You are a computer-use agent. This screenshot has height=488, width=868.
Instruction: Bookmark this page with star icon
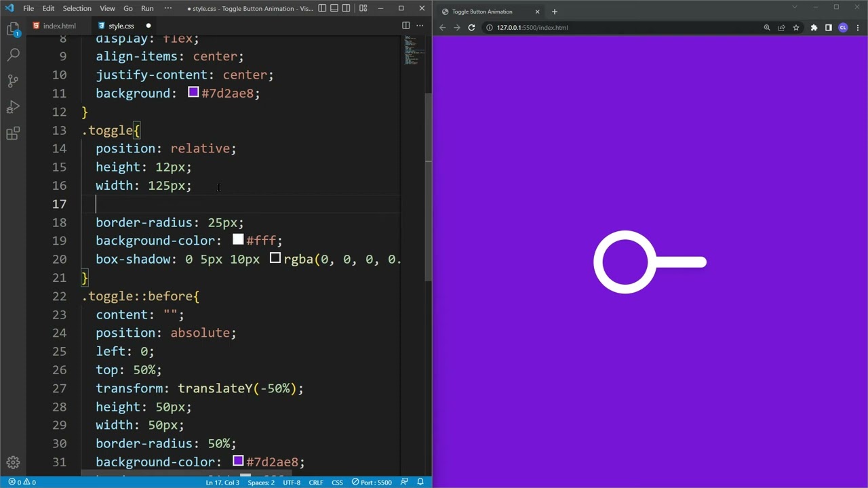[795, 28]
